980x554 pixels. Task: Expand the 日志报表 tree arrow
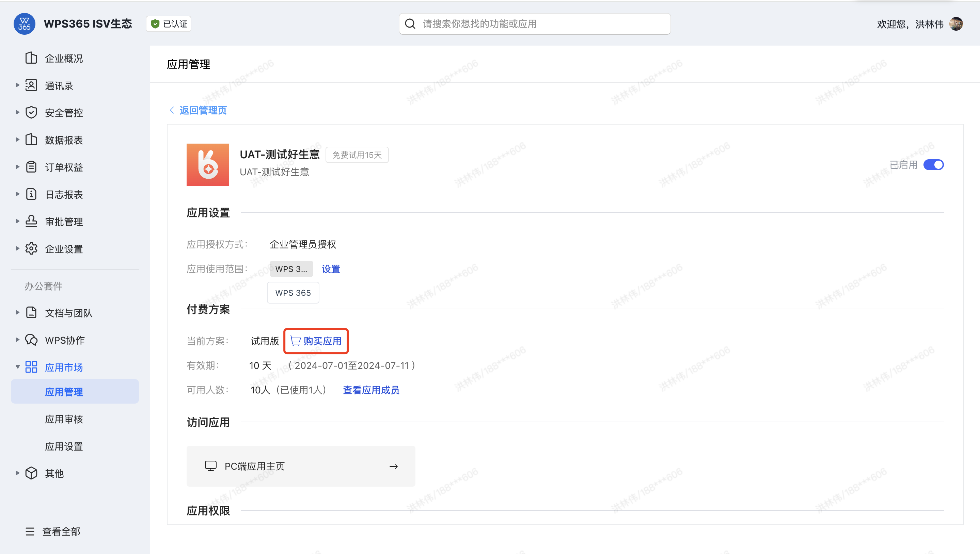click(17, 194)
